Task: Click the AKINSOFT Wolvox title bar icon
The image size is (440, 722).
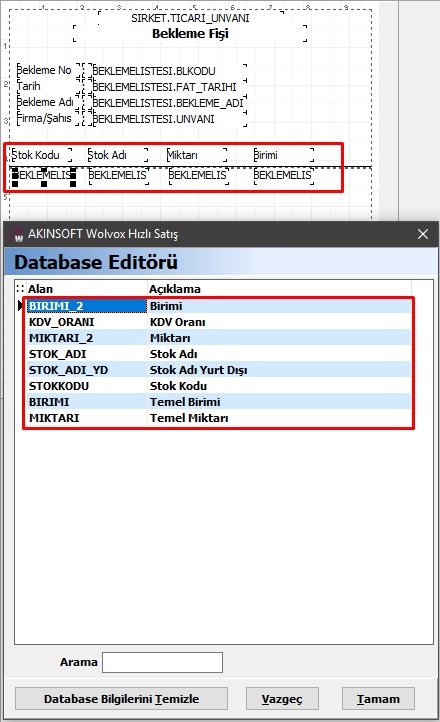Action: (x=17, y=234)
